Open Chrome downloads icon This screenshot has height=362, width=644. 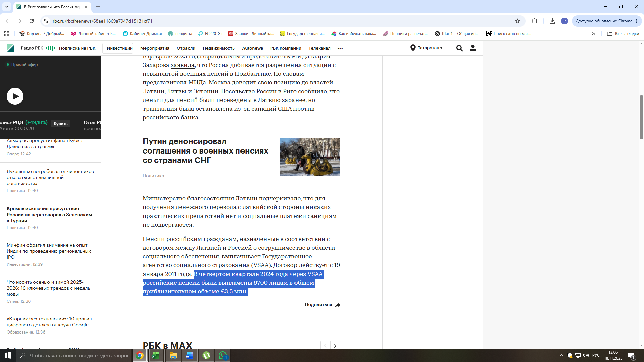pos(552,21)
